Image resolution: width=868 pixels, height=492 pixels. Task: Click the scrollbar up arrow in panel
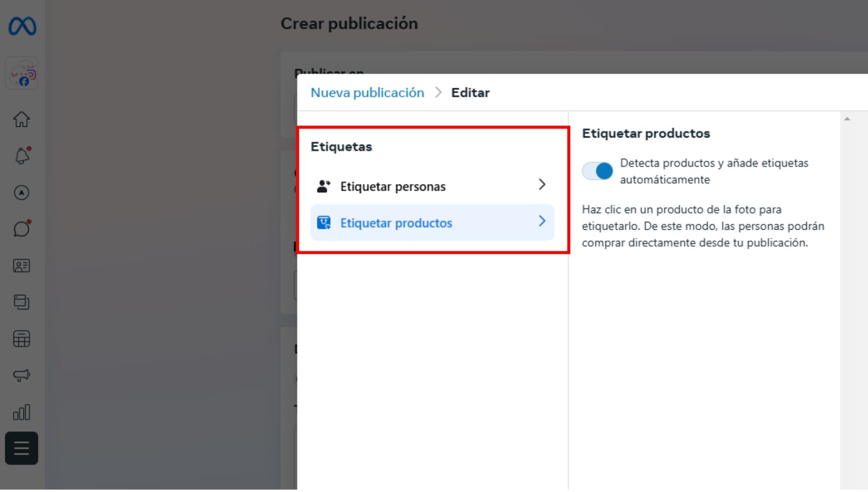847,119
